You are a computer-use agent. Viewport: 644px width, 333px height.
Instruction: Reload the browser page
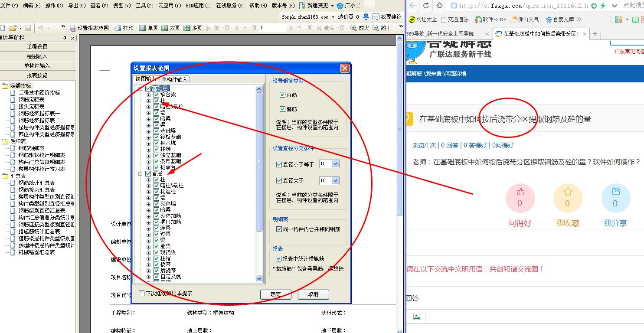click(x=426, y=6)
